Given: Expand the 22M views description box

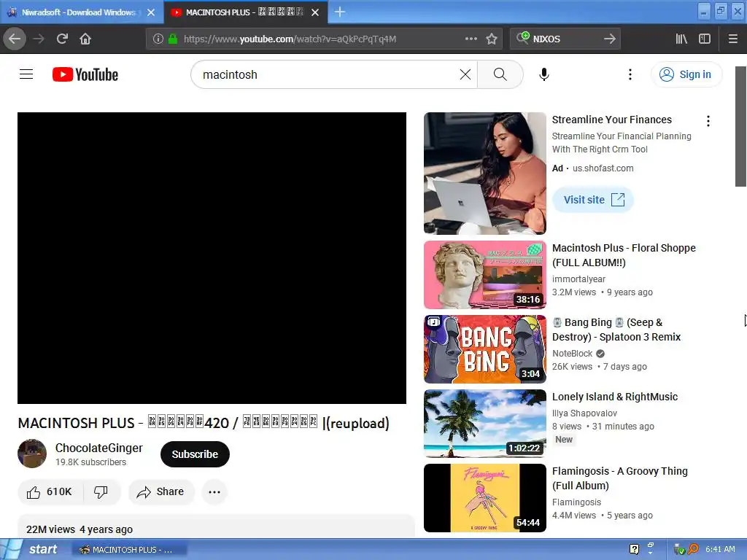Looking at the screenshot, I should (216, 526).
